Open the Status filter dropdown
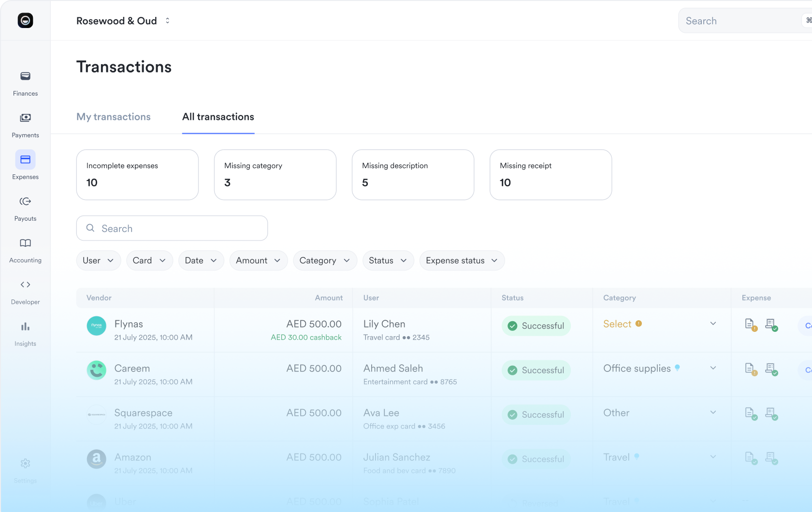Viewport: 812px width, 512px height. (388, 260)
